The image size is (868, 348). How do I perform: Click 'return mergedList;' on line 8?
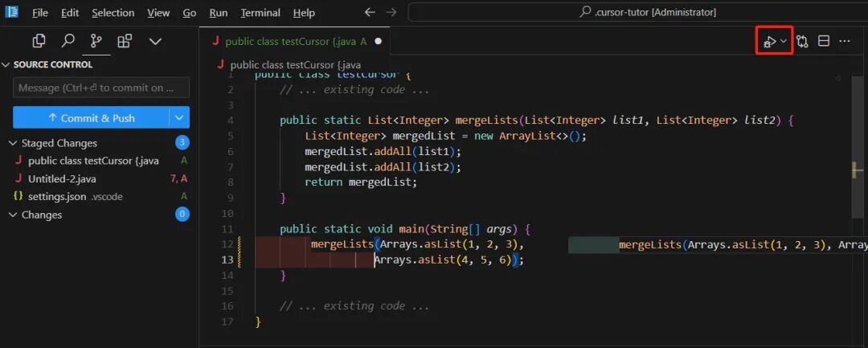360,182
